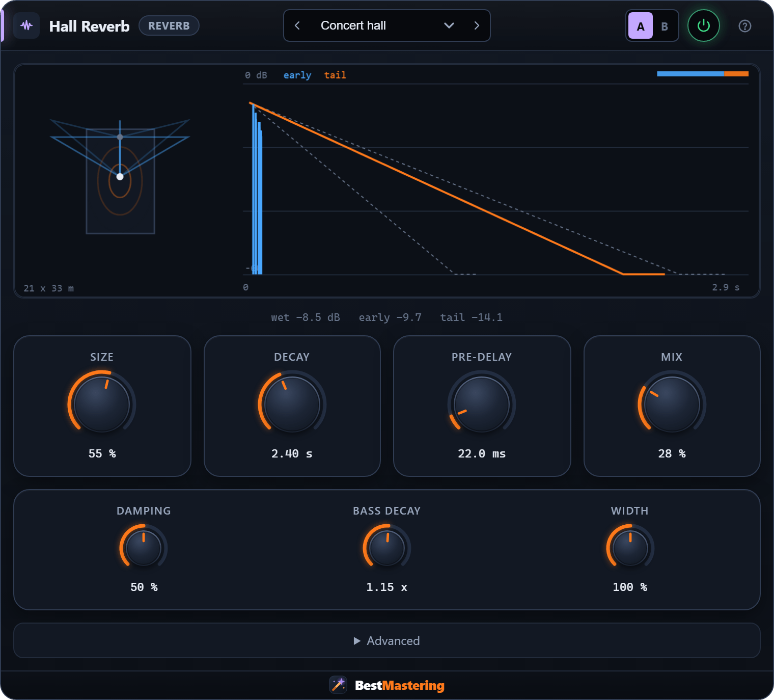Switch to the A comparison state
The height and width of the screenshot is (700, 774).
[x=641, y=26]
